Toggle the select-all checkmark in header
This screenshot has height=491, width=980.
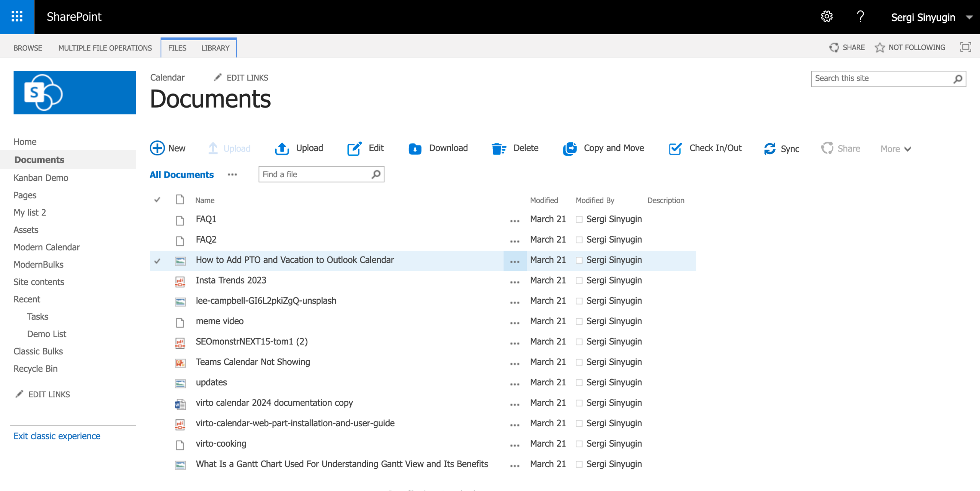point(157,200)
